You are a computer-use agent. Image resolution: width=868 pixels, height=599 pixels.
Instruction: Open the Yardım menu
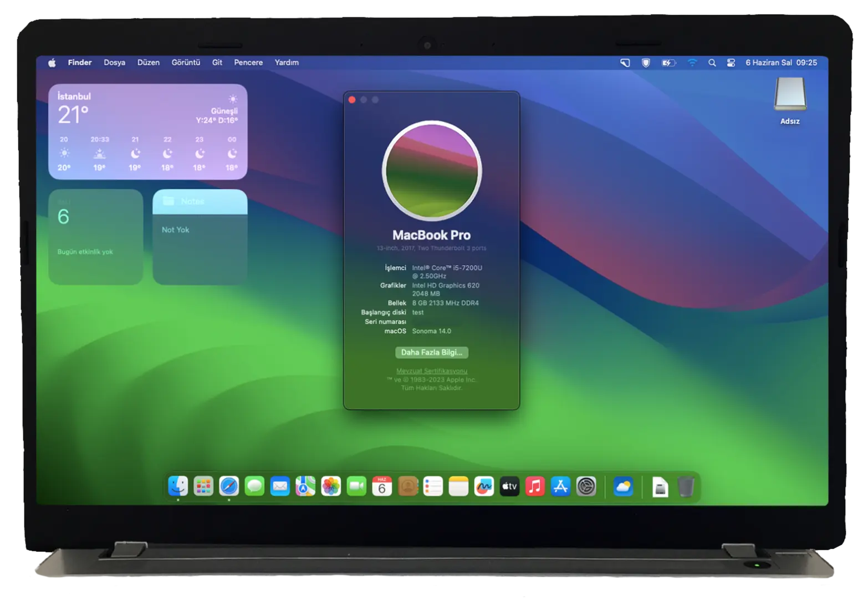coord(287,63)
